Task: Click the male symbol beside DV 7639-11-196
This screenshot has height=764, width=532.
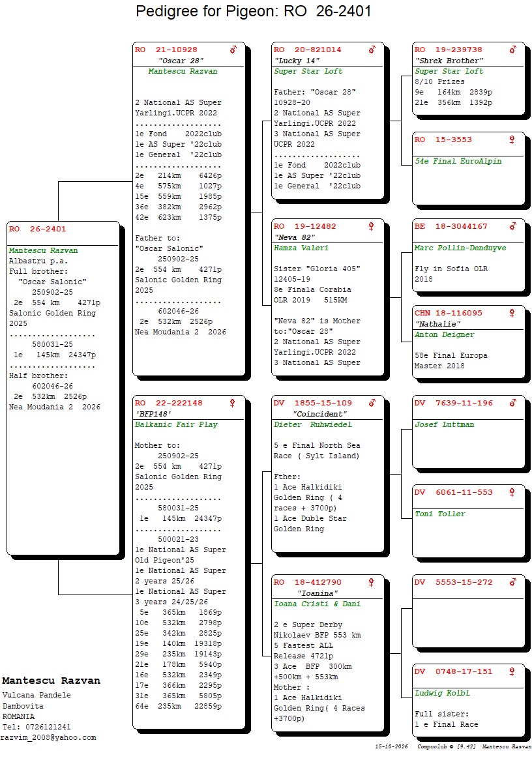Action: (x=513, y=403)
